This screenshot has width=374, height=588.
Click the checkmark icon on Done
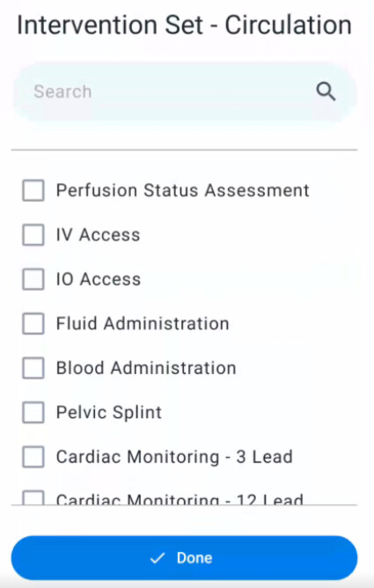(x=157, y=558)
